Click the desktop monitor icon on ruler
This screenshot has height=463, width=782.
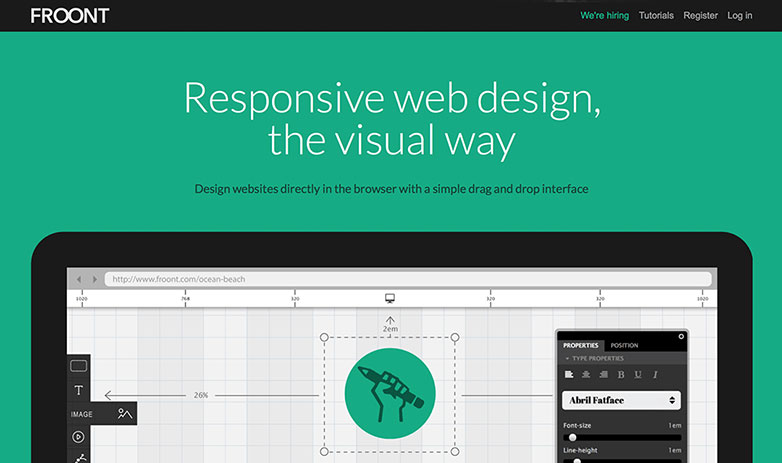click(x=390, y=298)
